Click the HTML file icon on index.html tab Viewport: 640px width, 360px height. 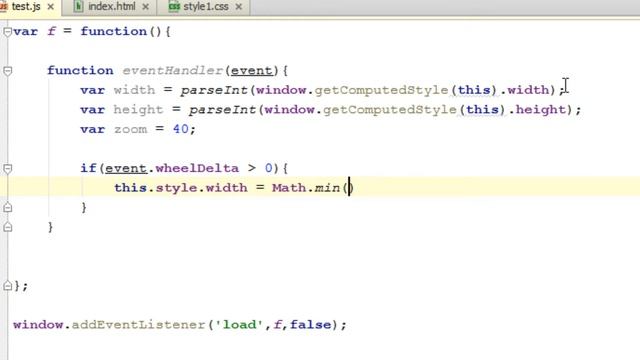pyautogui.click(x=79, y=7)
